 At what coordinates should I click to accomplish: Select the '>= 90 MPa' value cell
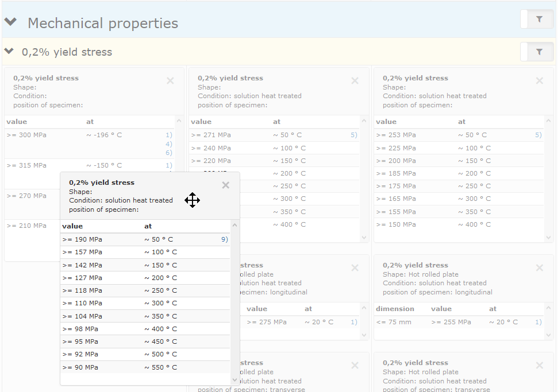pos(80,367)
